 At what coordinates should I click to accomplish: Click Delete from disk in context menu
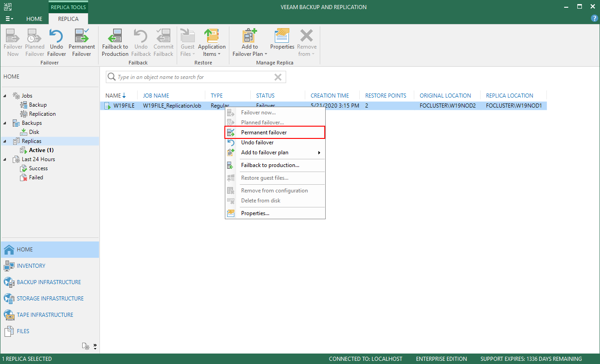tap(275, 201)
